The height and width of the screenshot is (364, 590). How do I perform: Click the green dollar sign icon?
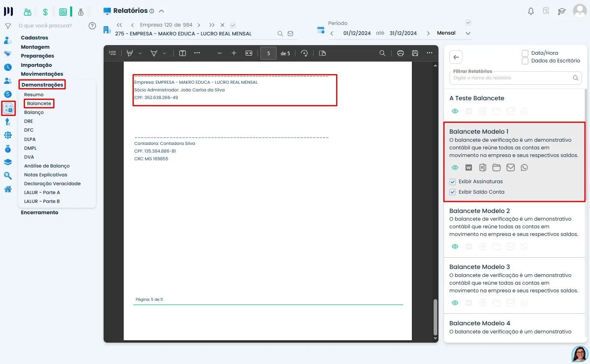point(45,12)
